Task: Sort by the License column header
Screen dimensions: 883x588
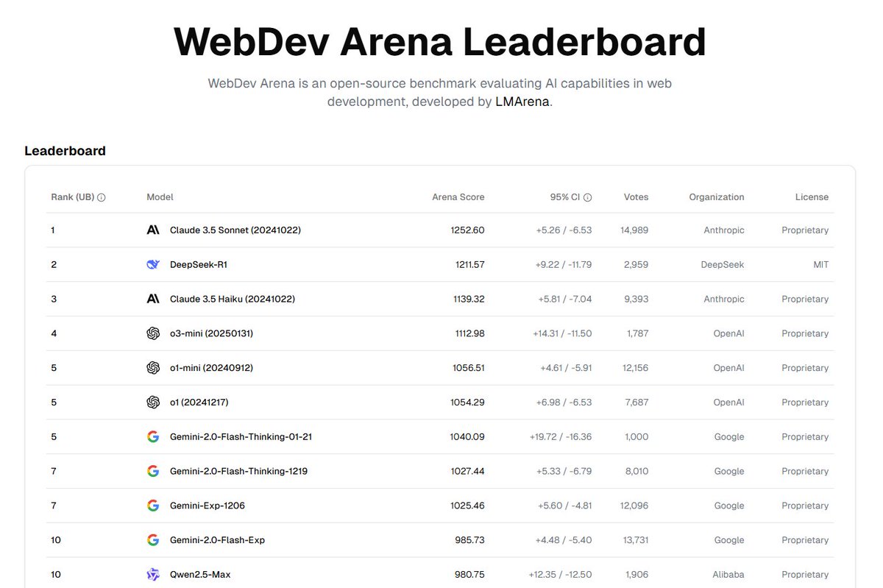Action: point(812,197)
